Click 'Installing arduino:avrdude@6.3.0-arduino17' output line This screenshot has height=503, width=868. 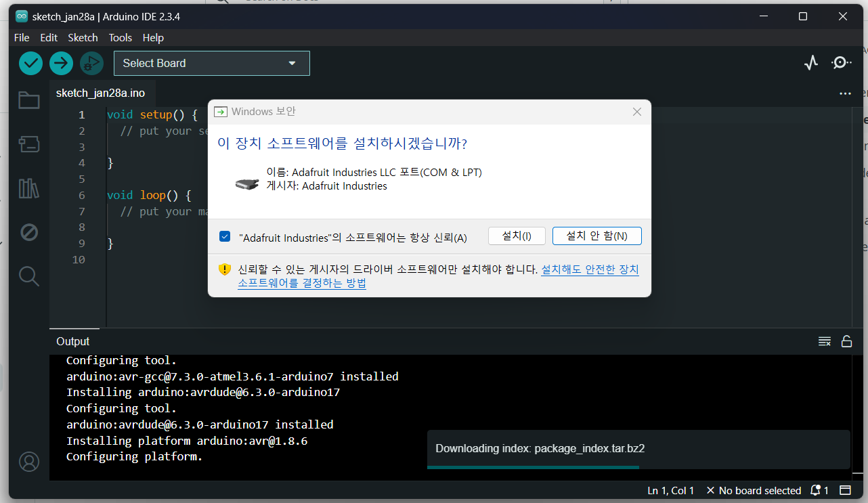tap(203, 392)
